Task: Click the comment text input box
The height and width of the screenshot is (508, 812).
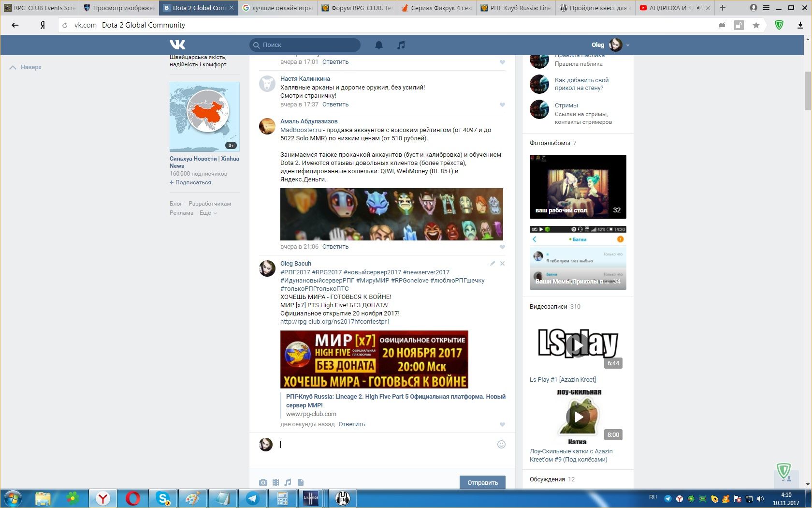Action: [x=387, y=445]
